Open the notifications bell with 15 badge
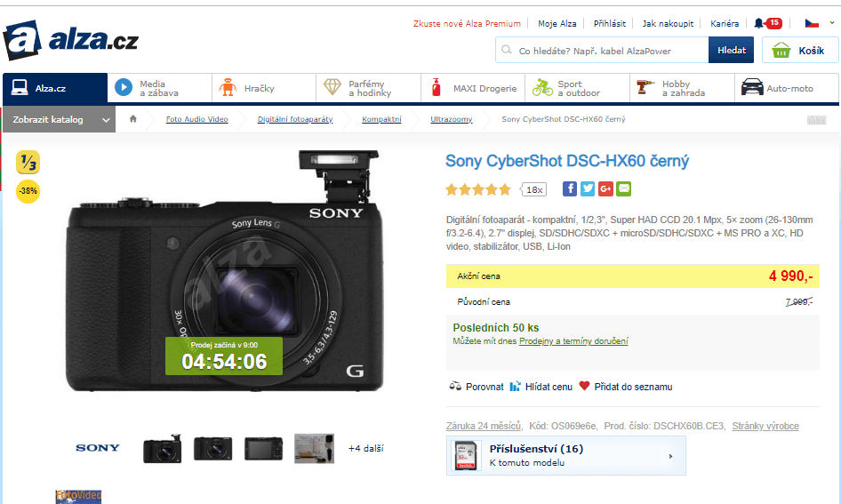The width and height of the screenshot is (841, 504). click(x=767, y=23)
